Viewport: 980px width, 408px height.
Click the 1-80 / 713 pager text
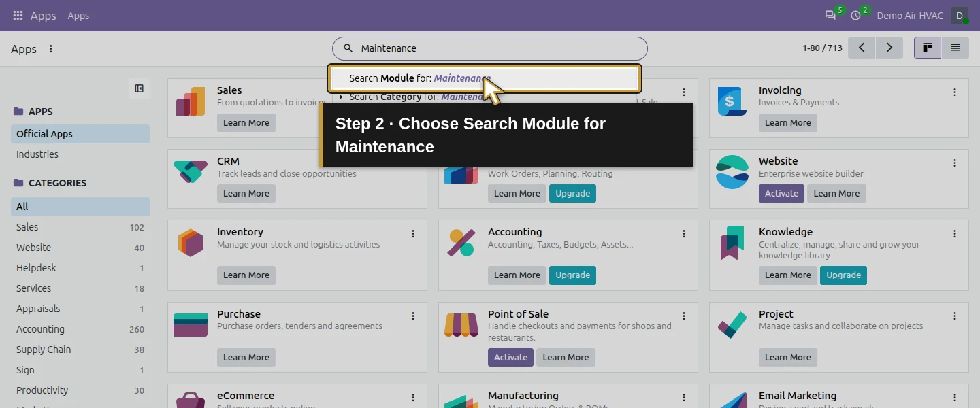822,48
